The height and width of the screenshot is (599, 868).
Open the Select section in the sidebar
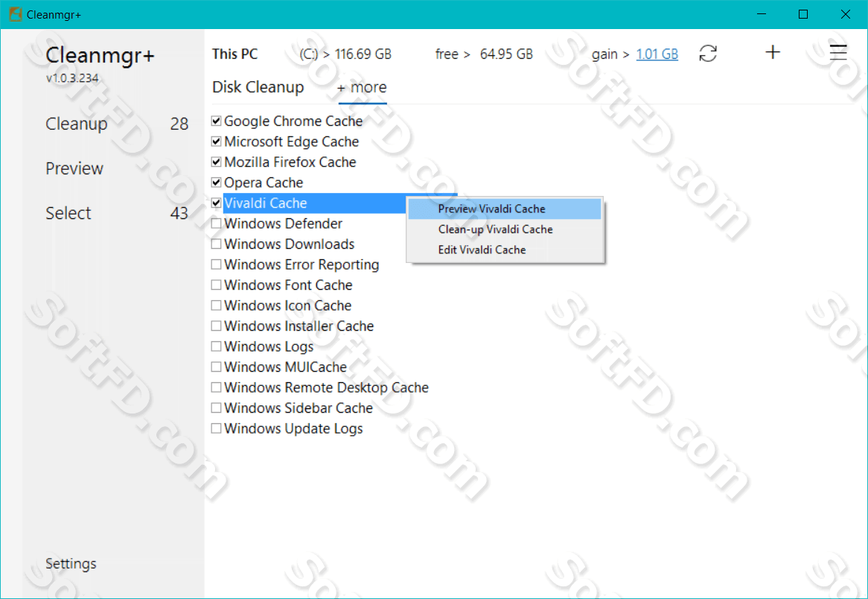(68, 213)
